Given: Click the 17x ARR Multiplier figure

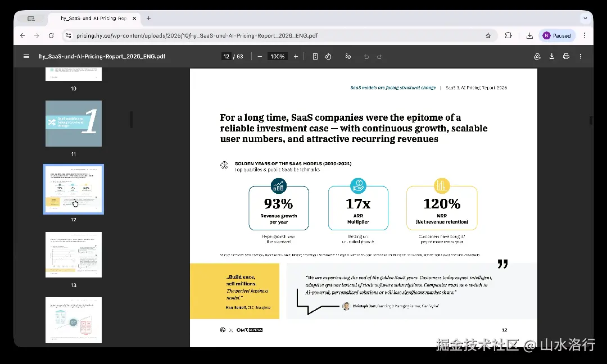Looking at the screenshot, I should point(358,204).
